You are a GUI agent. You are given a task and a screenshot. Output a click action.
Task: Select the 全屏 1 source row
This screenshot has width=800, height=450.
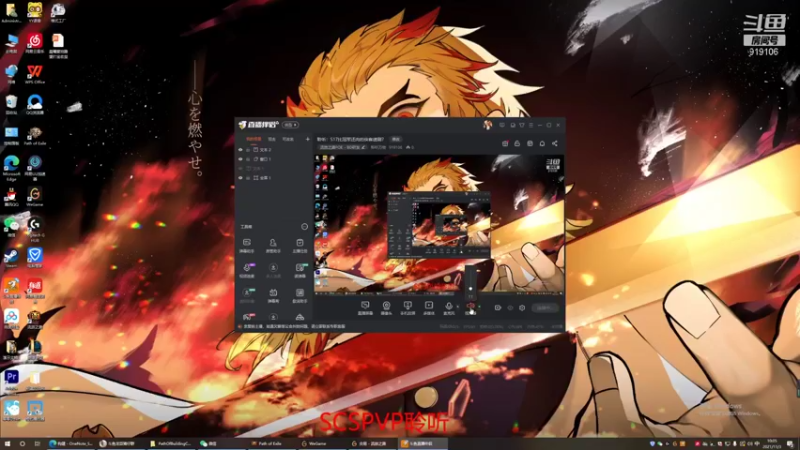coord(273,178)
